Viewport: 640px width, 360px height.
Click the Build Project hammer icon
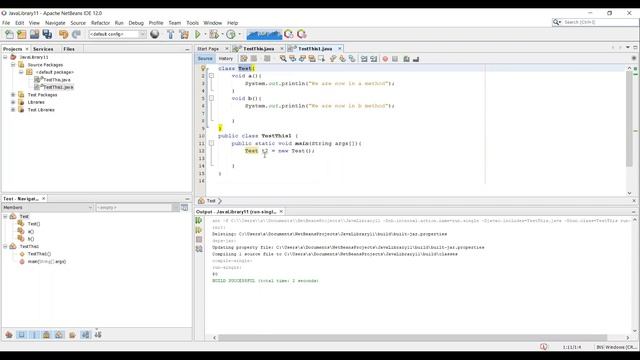click(171, 35)
